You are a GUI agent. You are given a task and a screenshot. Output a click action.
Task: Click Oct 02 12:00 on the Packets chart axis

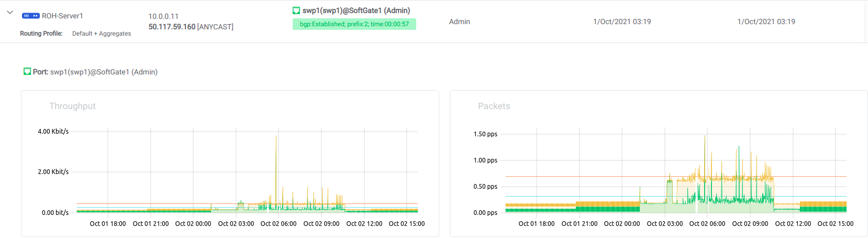pos(793,224)
